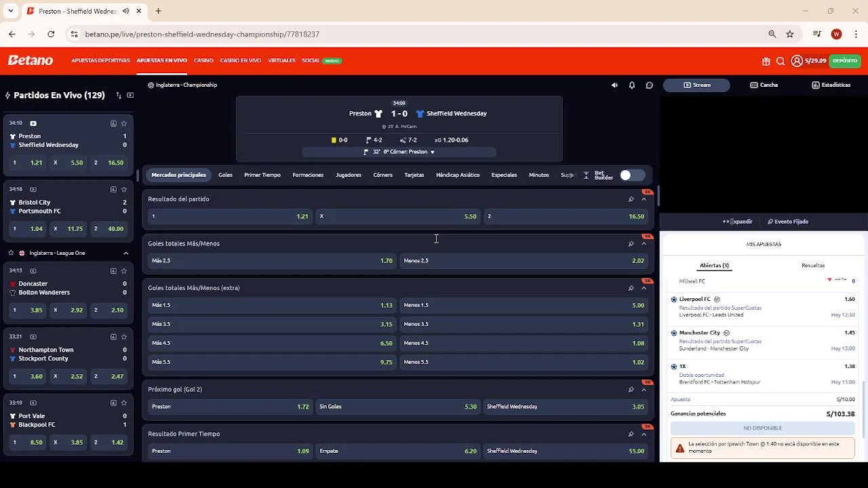Favorite the Northampton Town match star
868x488 pixels.
pyautogui.click(x=124, y=337)
